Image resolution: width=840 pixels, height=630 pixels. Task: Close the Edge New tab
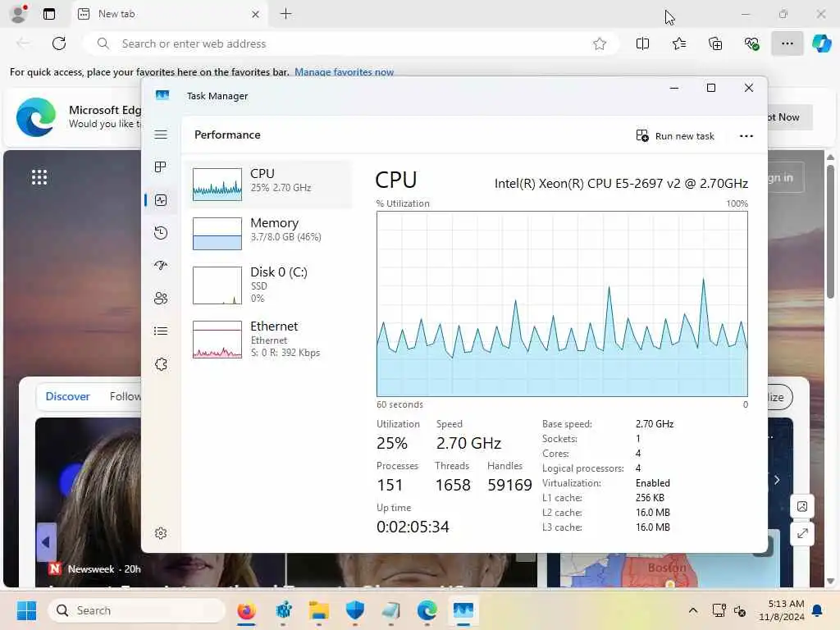point(256,14)
